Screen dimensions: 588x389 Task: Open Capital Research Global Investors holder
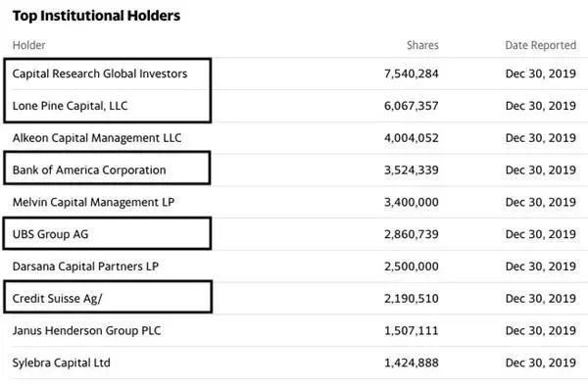point(100,73)
